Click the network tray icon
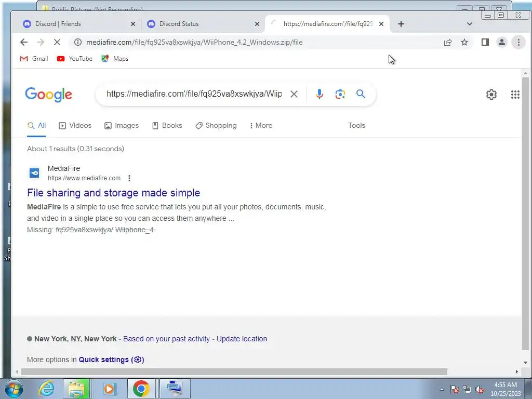 click(467, 389)
